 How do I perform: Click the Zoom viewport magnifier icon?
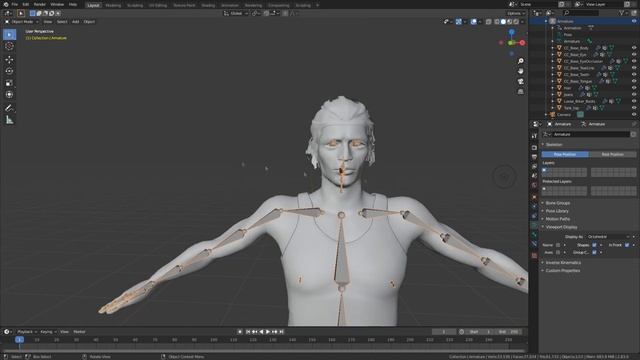point(520,61)
